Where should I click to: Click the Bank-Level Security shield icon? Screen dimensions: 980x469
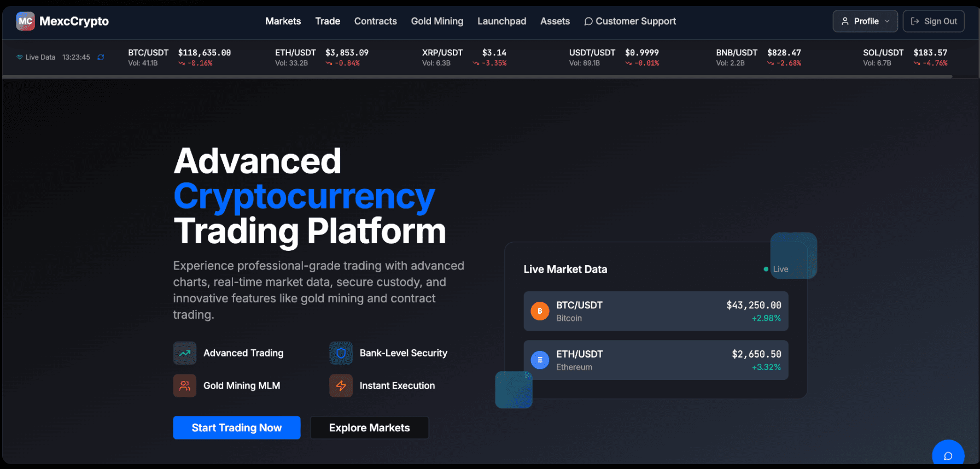(x=341, y=353)
